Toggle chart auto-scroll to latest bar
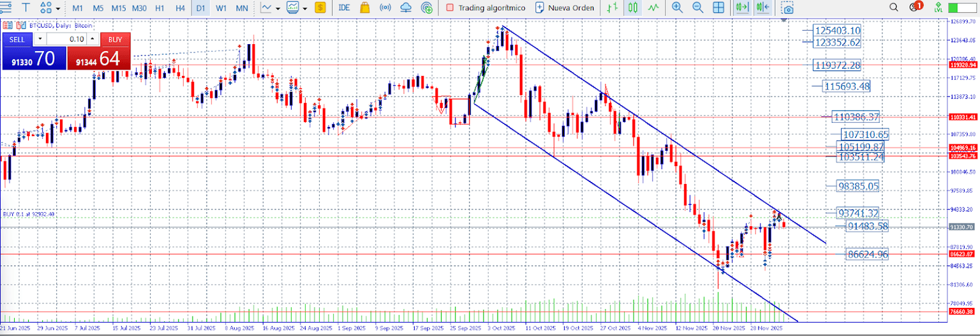 pos(741,8)
